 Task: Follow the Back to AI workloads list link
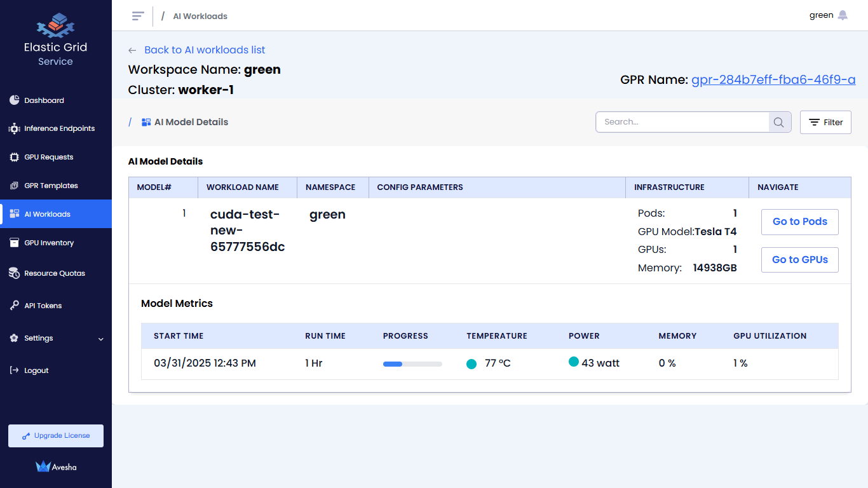[x=204, y=50]
